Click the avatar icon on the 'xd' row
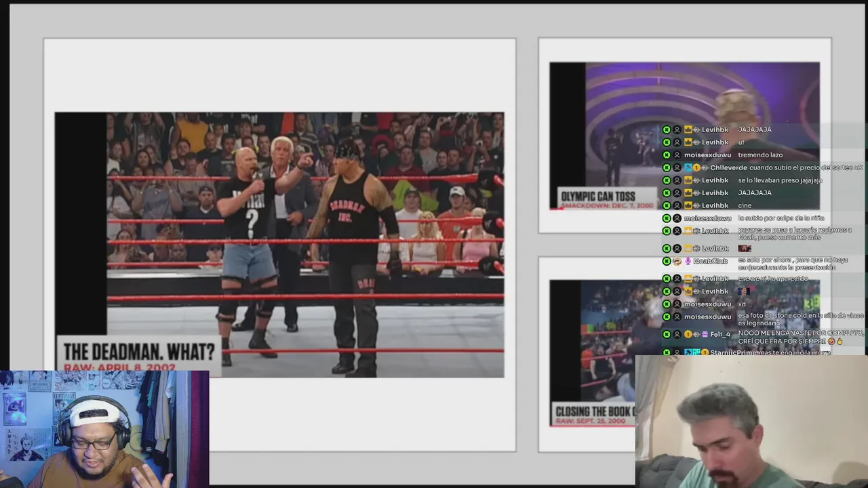This screenshot has width=868, height=488. [677, 304]
